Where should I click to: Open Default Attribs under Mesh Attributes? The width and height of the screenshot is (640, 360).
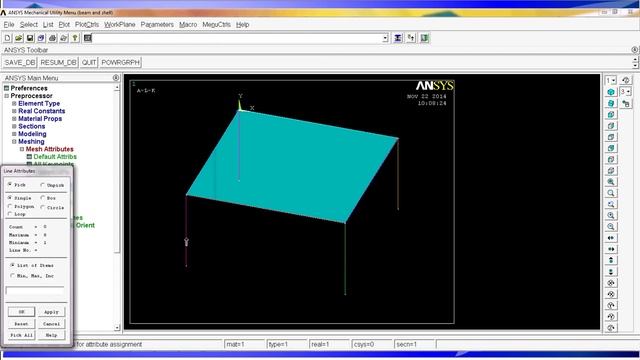click(x=55, y=157)
